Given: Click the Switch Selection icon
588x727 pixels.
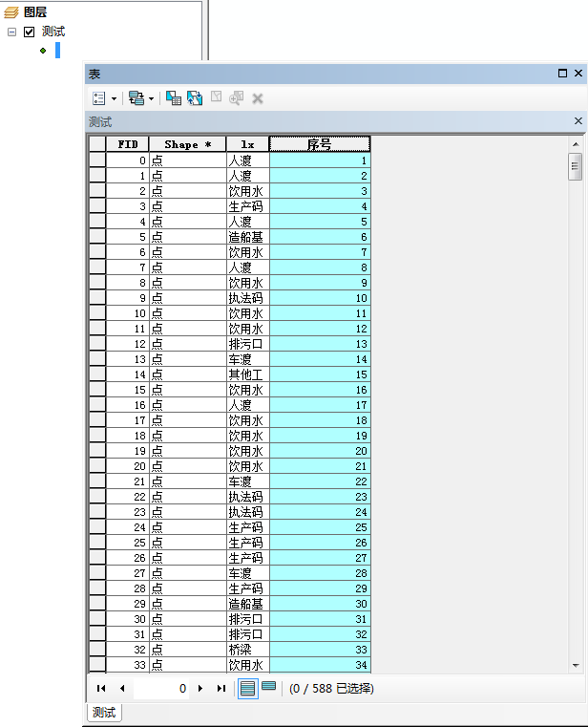Looking at the screenshot, I should point(195,97).
